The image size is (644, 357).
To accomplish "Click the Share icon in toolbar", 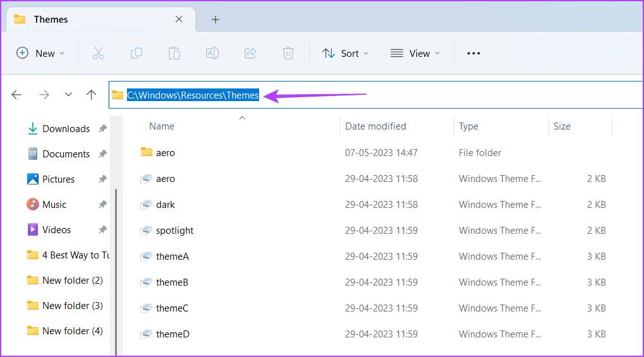I will 250,54.
